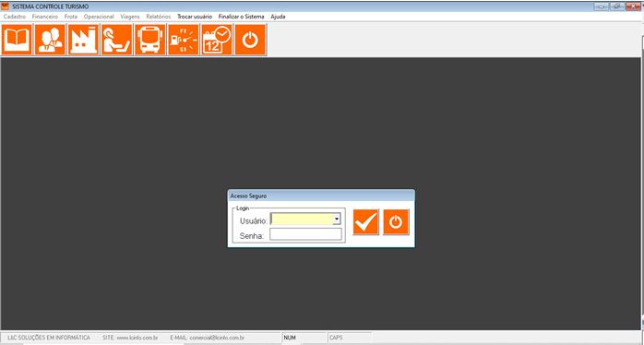Click the power icon in toolbar
644x345 pixels.
click(250, 40)
